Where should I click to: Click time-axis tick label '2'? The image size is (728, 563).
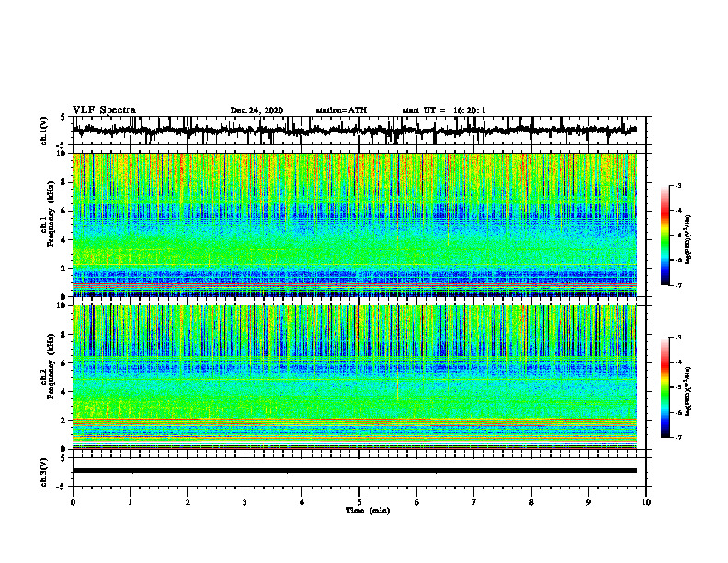(x=188, y=502)
